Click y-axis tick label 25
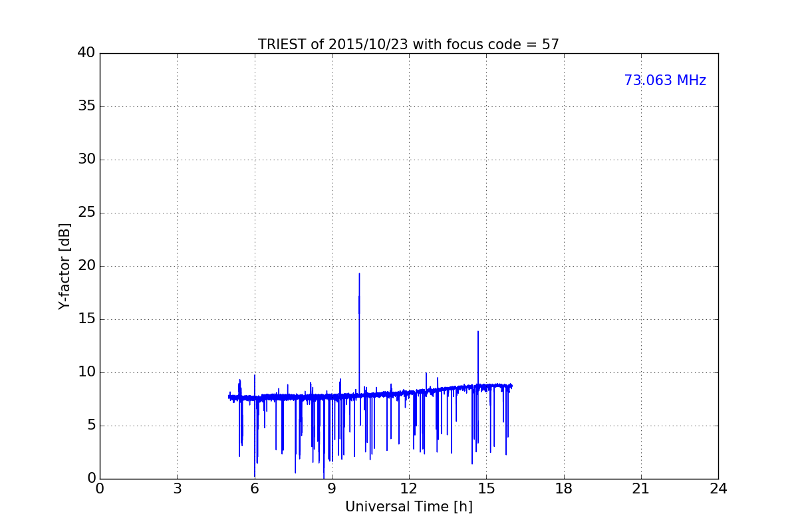This screenshot has width=798, height=532. (86, 213)
